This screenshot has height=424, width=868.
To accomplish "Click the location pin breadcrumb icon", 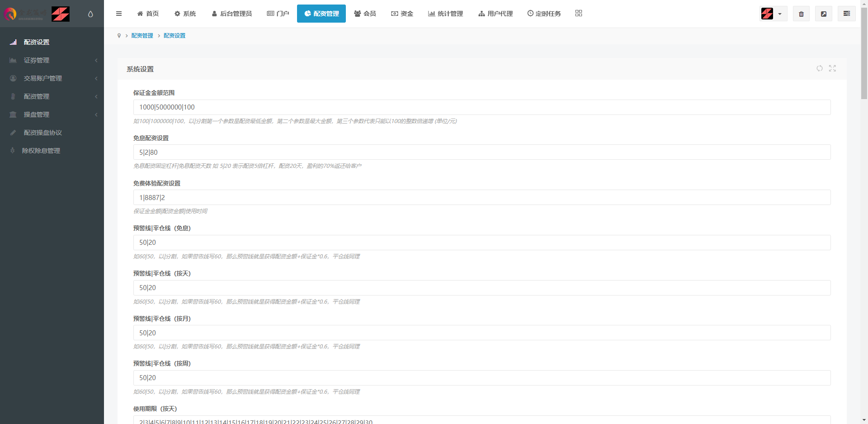I will [x=119, y=36].
